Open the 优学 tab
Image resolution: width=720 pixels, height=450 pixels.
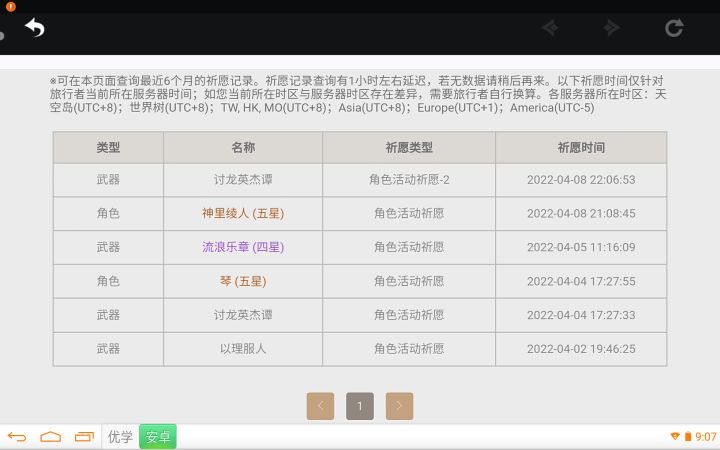click(x=120, y=437)
